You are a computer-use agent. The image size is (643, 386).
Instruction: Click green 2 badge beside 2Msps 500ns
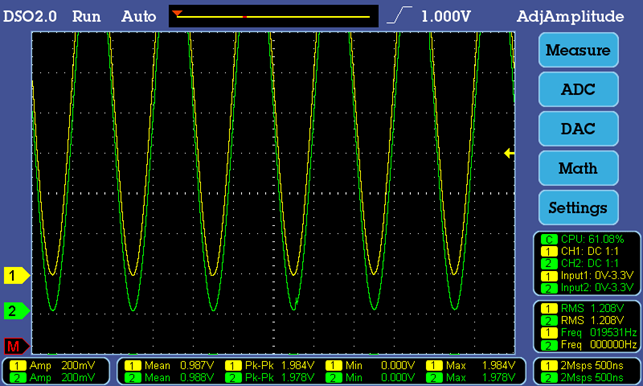coord(548,377)
